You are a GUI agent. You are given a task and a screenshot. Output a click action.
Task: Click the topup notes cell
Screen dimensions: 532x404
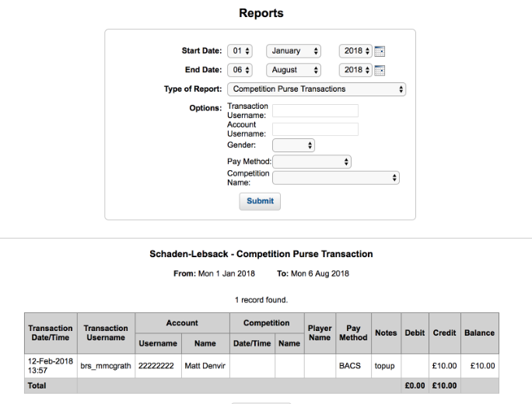click(x=386, y=366)
